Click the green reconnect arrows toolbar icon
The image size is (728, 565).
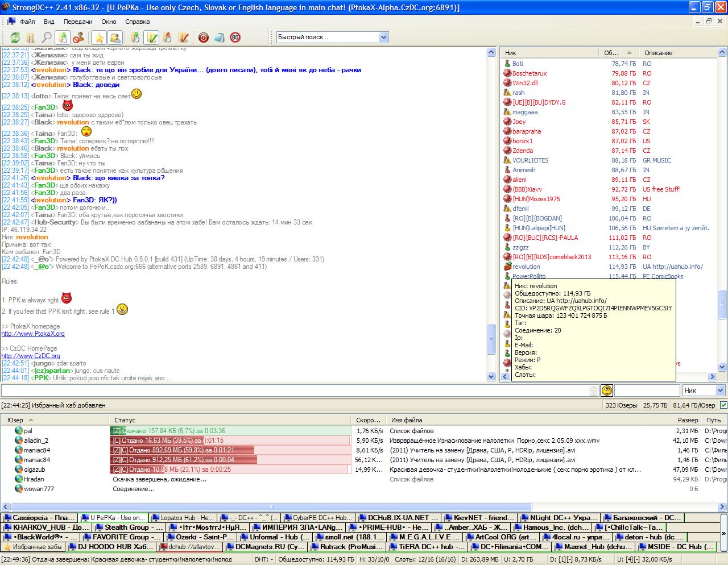pyautogui.click(x=15, y=38)
